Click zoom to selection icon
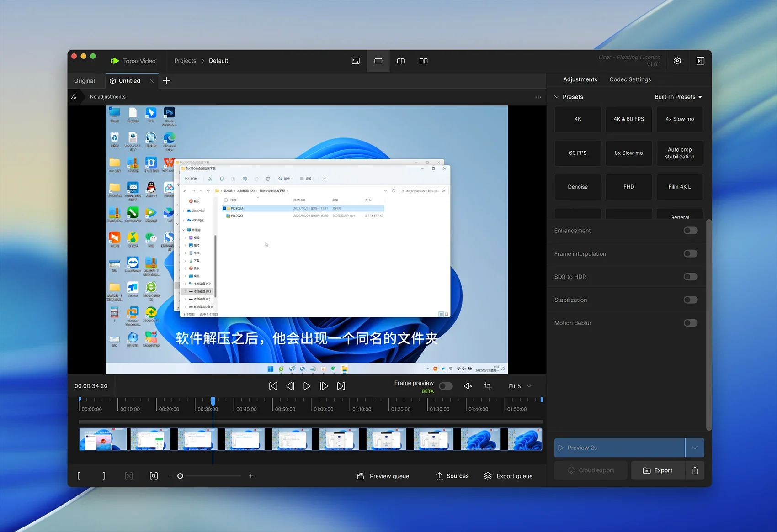 154,476
